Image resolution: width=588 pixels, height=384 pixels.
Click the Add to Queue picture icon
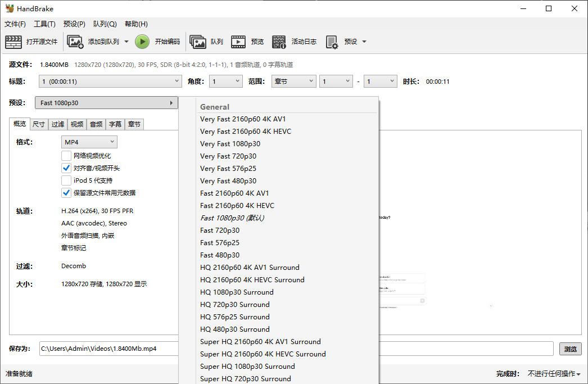(x=75, y=42)
